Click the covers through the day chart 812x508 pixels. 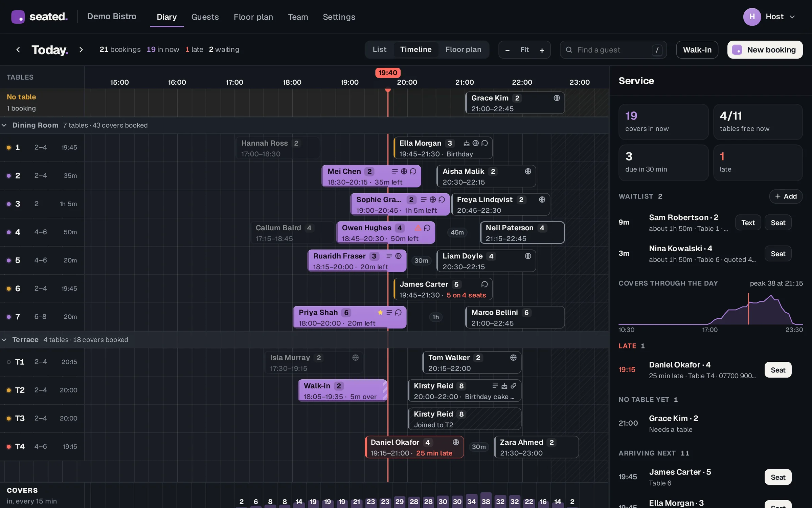click(710, 309)
